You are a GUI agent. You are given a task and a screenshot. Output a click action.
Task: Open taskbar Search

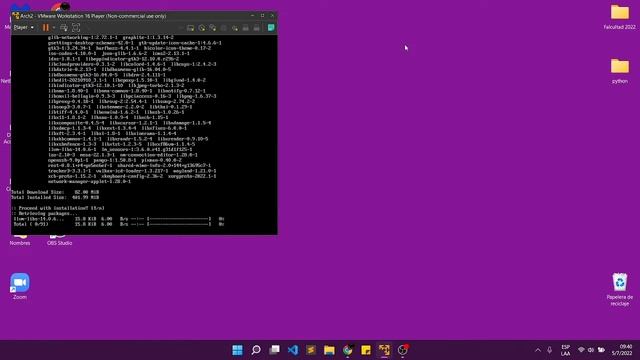[x=256, y=350]
